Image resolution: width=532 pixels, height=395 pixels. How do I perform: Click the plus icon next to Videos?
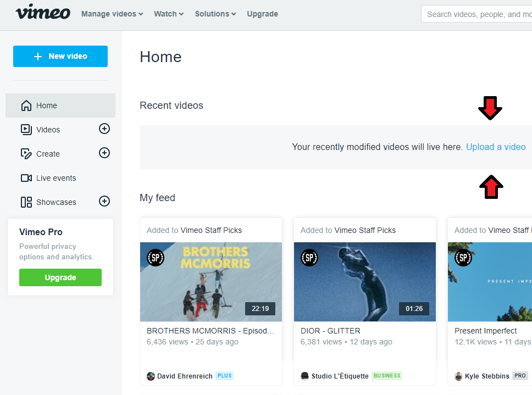tap(104, 129)
